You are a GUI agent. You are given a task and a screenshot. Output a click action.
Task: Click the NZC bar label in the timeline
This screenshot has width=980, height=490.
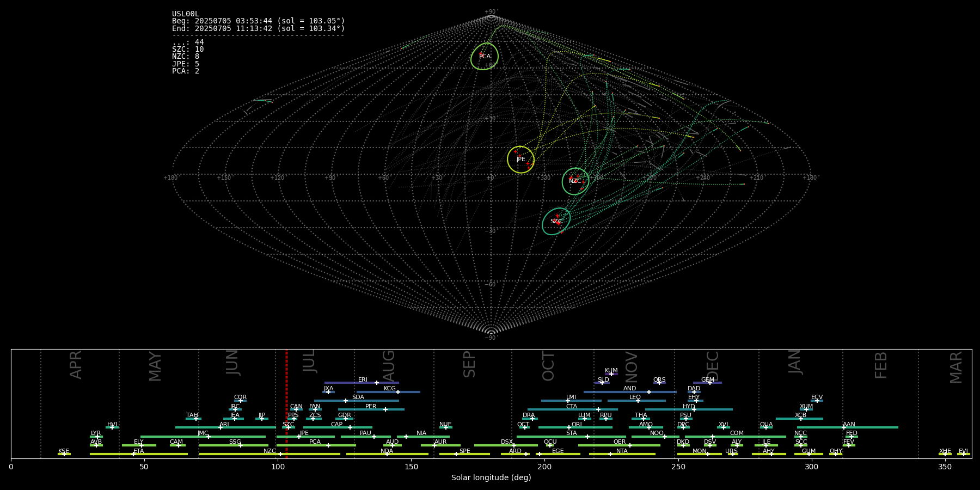point(269,451)
